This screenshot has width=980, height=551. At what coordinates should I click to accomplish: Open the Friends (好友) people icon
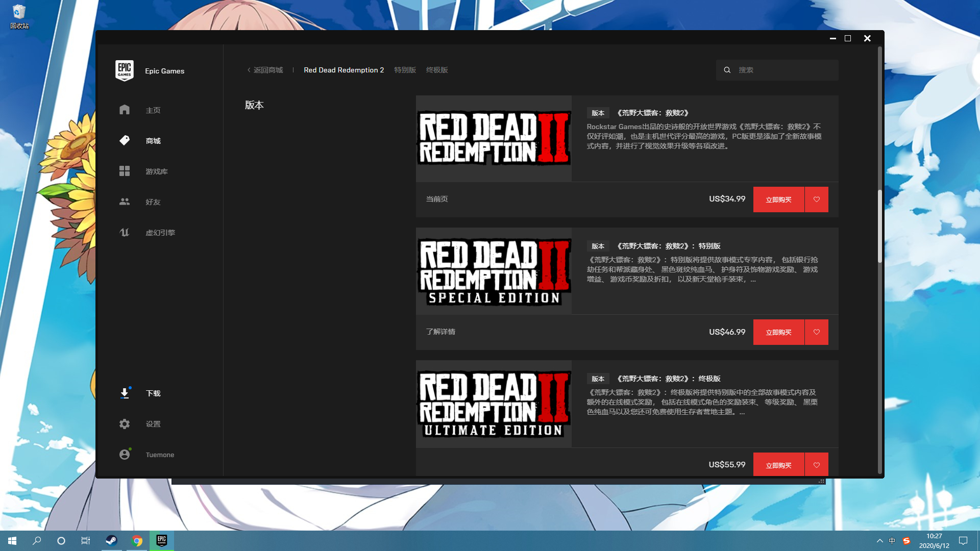pos(125,202)
